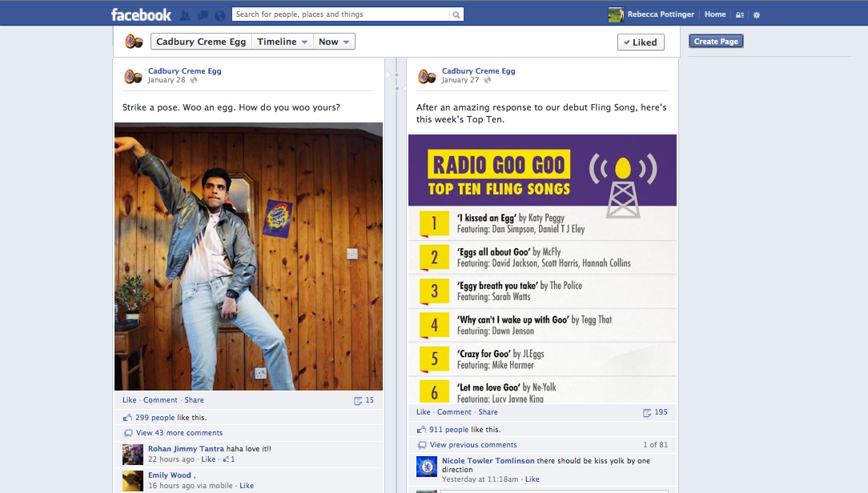Image resolution: width=868 pixels, height=493 pixels.
Task: Click Creme Egg icon in page header
Action: click(134, 42)
